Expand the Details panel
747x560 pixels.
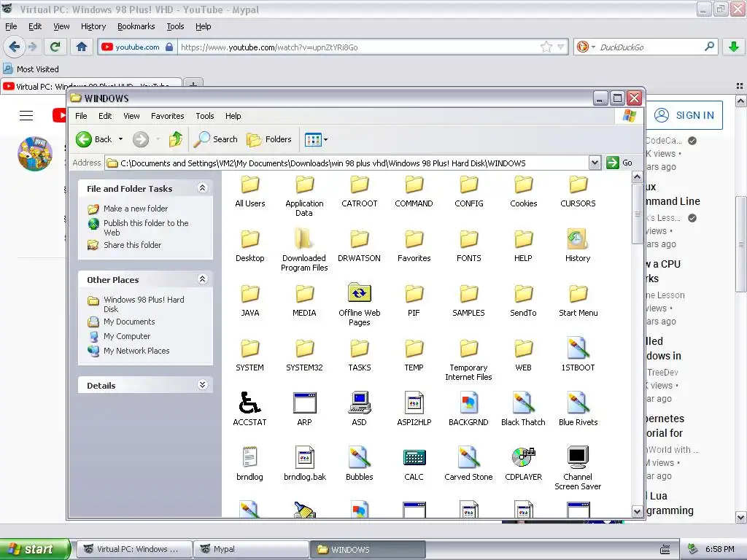coord(203,385)
